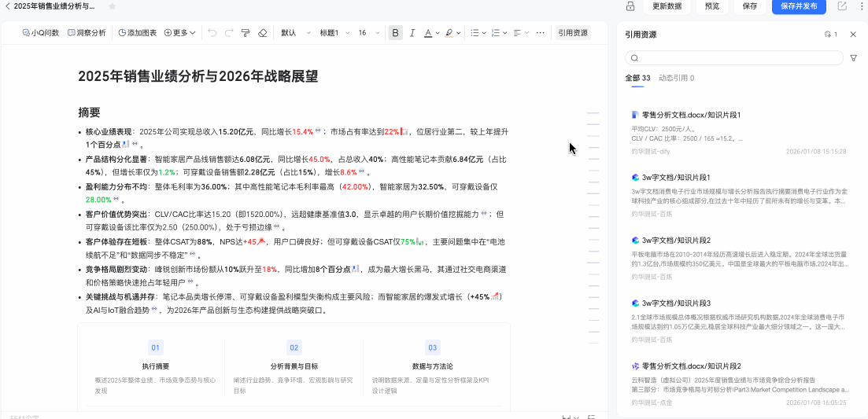Open the 标题1 heading style dropdown
Image resolution: width=868 pixels, height=419 pixels.
point(334,33)
